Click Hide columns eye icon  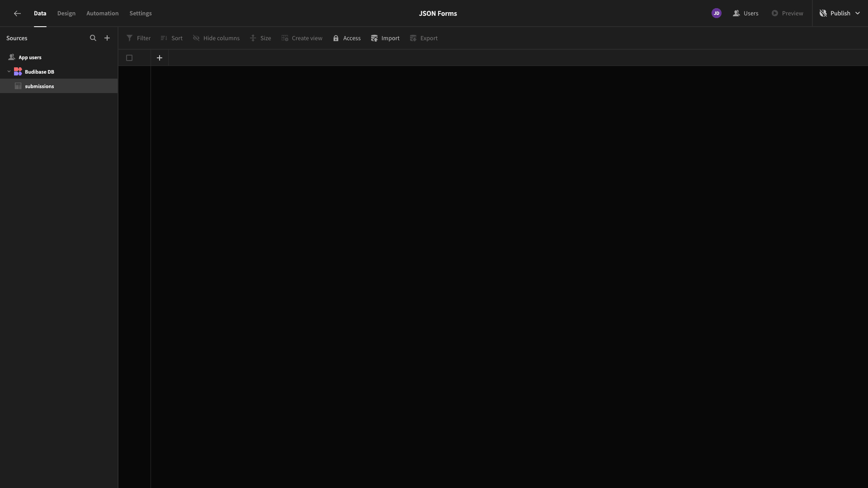pos(196,38)
